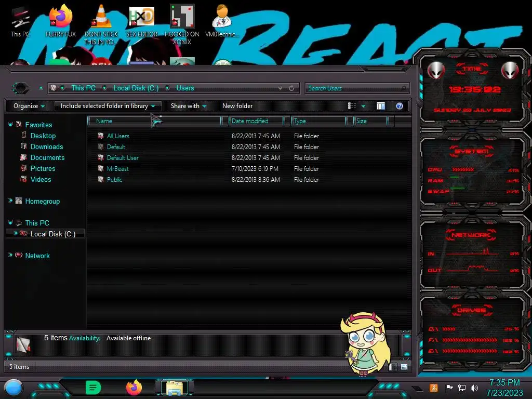Screen dimensions: 532x399
Task: Click the folder icon in the details pane
Action: (23, 345)
